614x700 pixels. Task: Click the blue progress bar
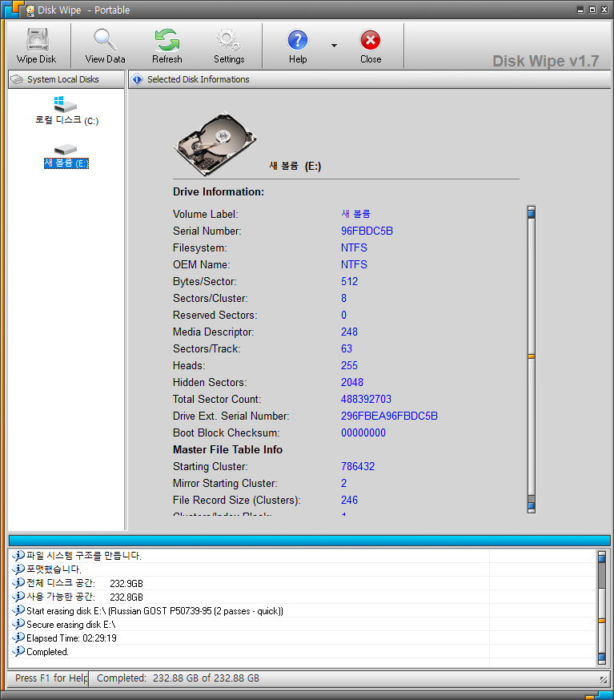pos(309,540)
